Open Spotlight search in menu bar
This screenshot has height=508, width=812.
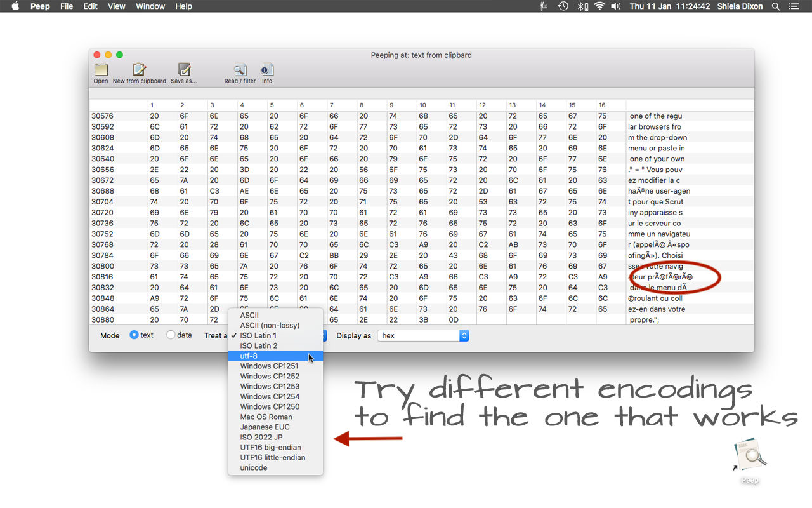pyautogui.click(x=776, y=6)
